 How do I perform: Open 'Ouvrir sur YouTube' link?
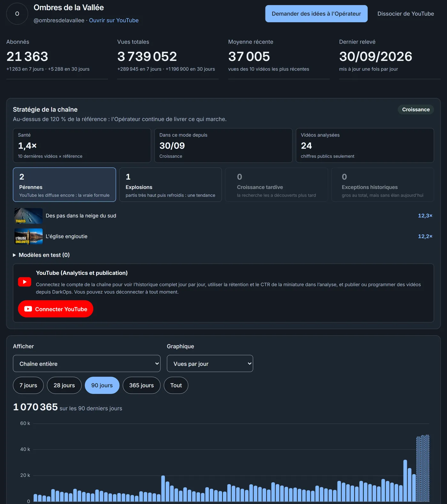click(x=114, y=20)
